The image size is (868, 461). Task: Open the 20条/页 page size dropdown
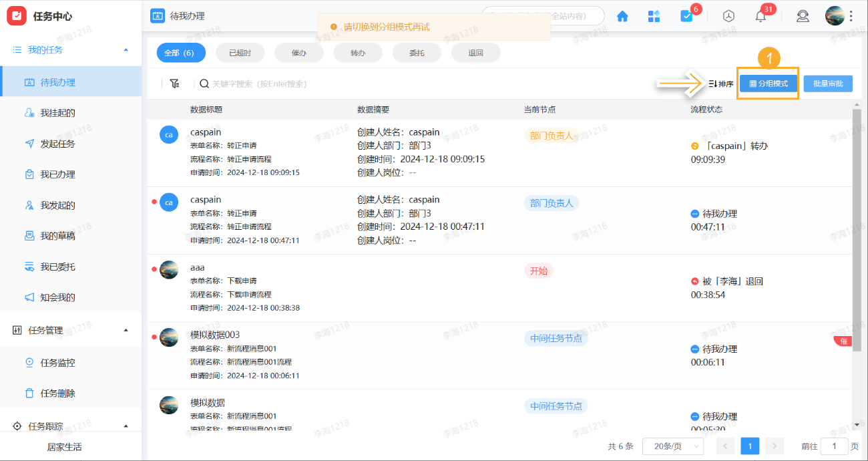(673, 446)
